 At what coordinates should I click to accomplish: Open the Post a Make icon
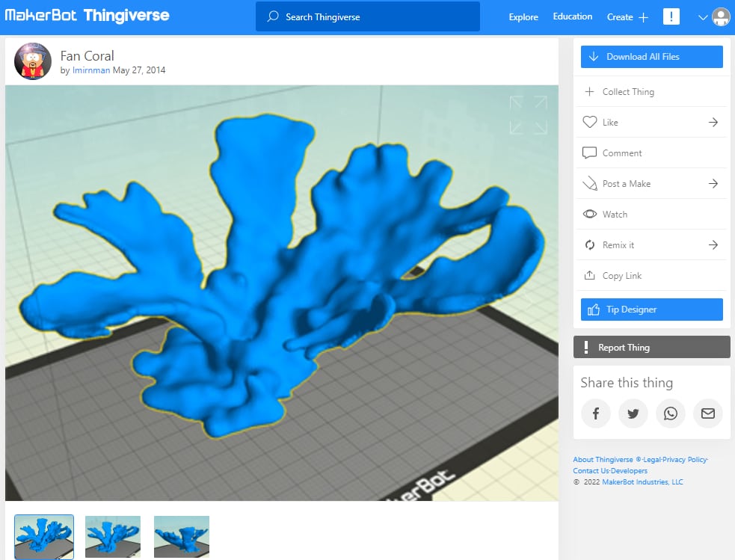(x=591, y=183)
